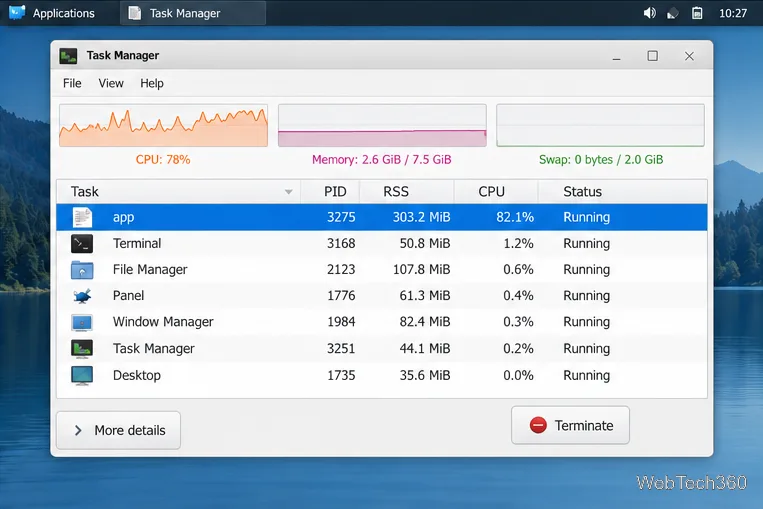Select the Panel process name
The height and width of the screenshot is (509, 763).
(128, 295)
